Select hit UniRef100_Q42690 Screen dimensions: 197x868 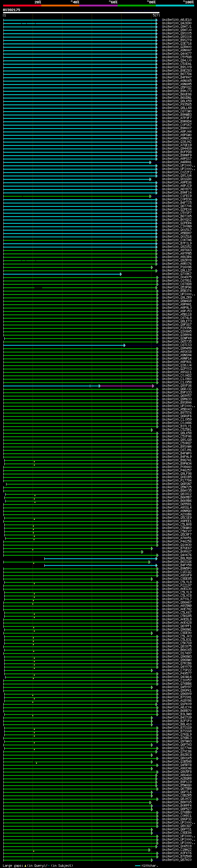point(177,23)
